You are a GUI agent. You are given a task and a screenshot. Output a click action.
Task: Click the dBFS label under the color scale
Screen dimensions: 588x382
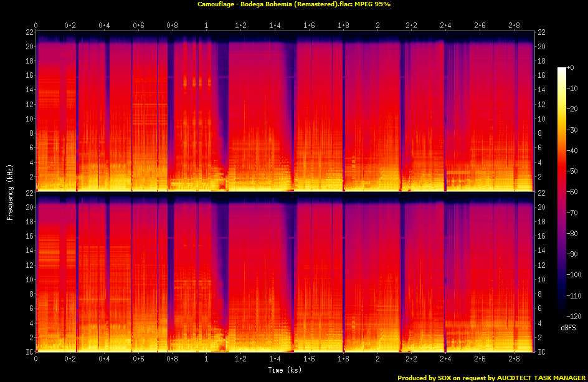568,327
